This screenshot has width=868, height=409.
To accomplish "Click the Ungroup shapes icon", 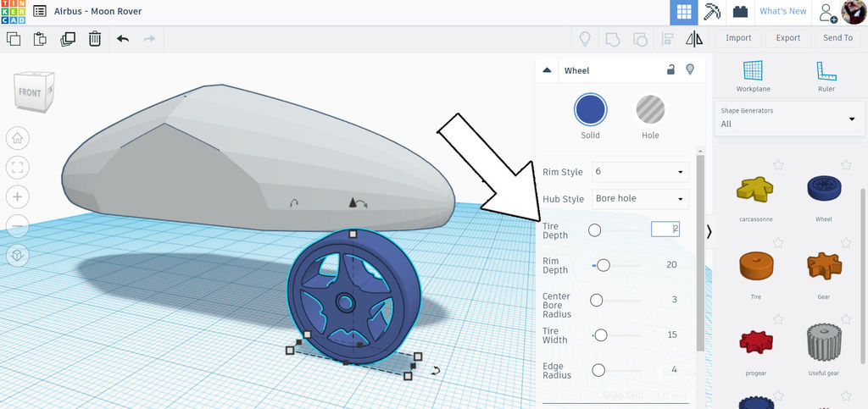I will pos(640,39).
